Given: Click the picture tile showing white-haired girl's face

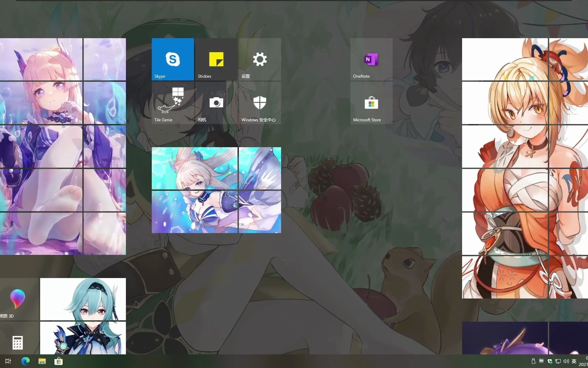Looking at the screenshot, I should tap(195, 168).
